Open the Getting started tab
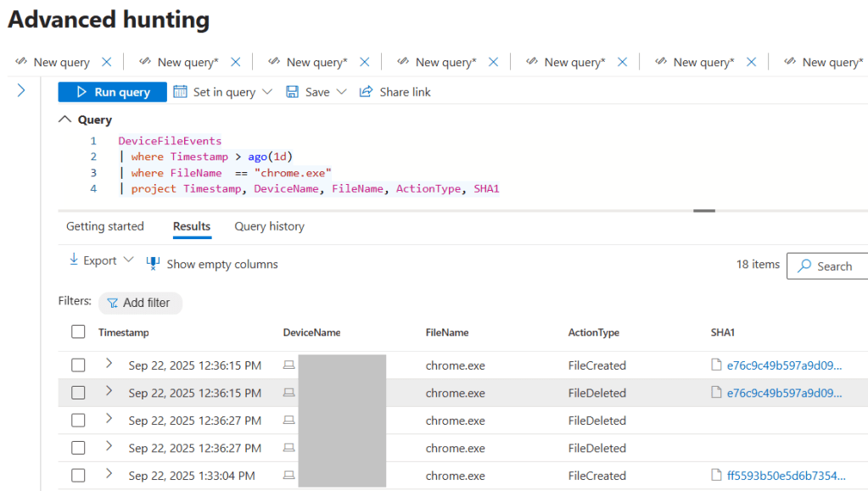The height and width of the screenshot is (491, 868). click(x=105, y=226)
